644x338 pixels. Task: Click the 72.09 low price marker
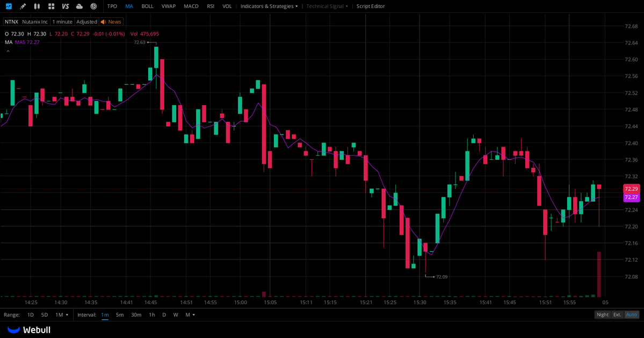click(x=442, y=277)
